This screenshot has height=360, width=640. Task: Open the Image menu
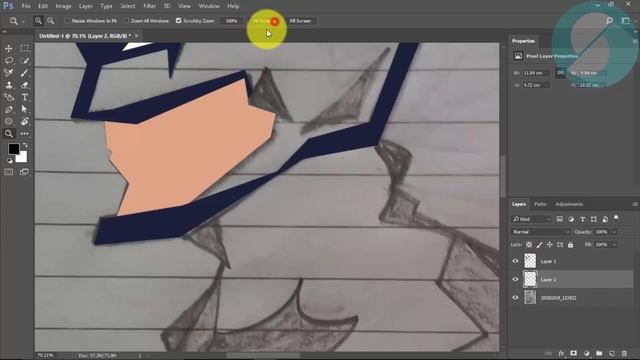63,6
